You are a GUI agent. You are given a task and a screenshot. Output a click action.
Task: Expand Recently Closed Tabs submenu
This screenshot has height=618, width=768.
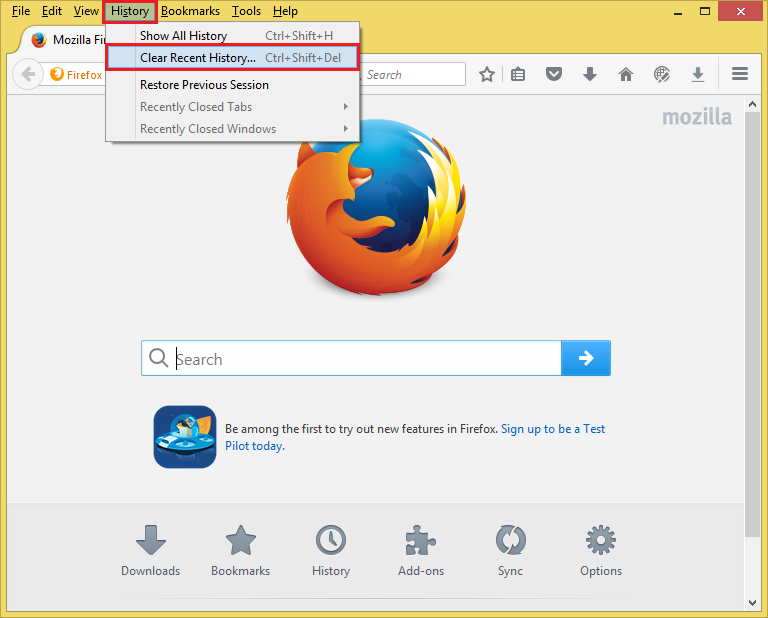pos(233,107)
